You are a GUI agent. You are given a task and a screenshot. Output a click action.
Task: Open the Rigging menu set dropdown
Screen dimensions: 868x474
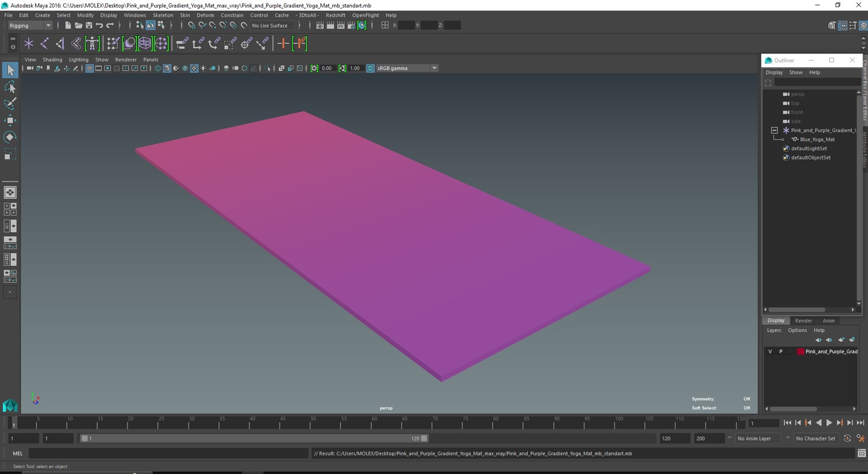point(30,25)
